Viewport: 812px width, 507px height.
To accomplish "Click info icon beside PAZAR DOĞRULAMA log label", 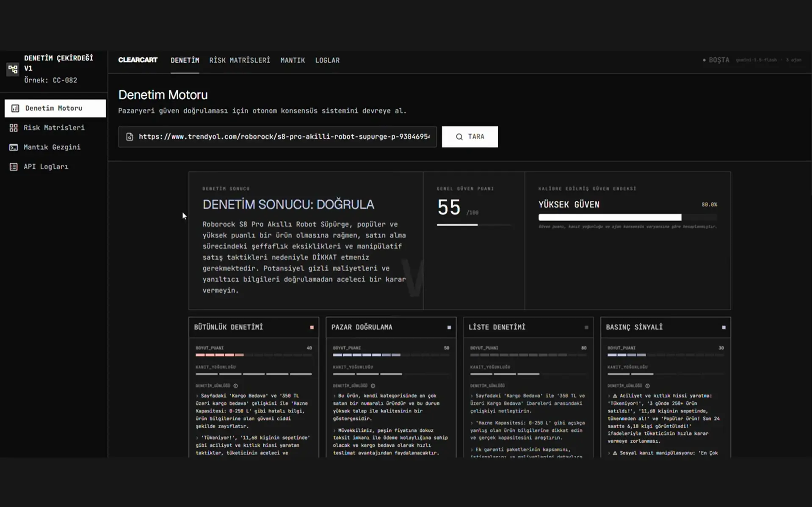I will tap(373, 386).
